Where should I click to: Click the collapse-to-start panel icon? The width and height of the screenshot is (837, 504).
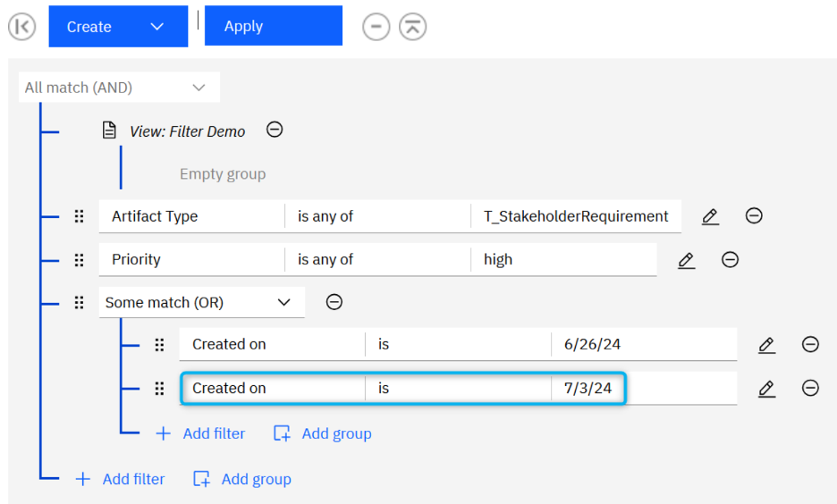21,27
